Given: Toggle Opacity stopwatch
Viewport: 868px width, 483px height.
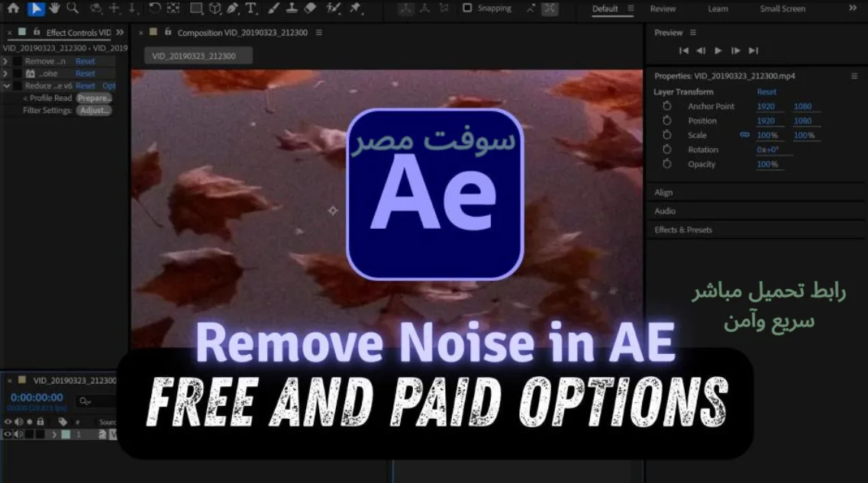Looking at the screenshot, I should click(x=667, y=164).
